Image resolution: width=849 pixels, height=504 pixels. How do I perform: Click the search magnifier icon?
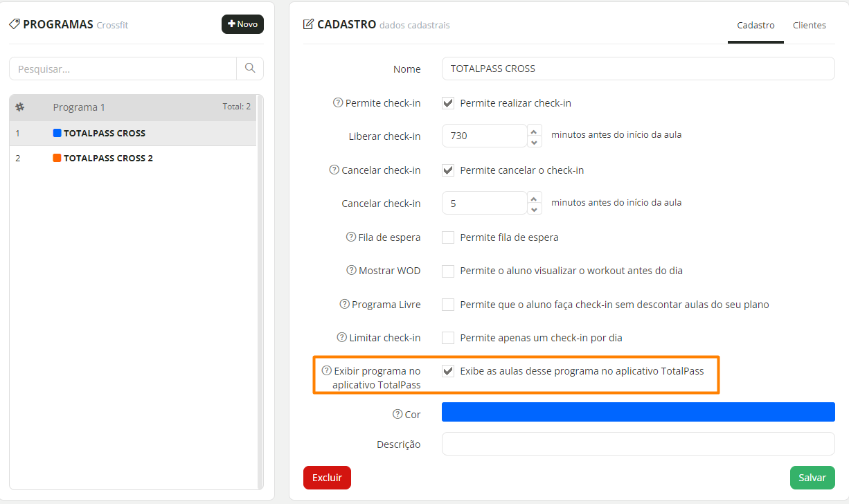tap(250, 69)
